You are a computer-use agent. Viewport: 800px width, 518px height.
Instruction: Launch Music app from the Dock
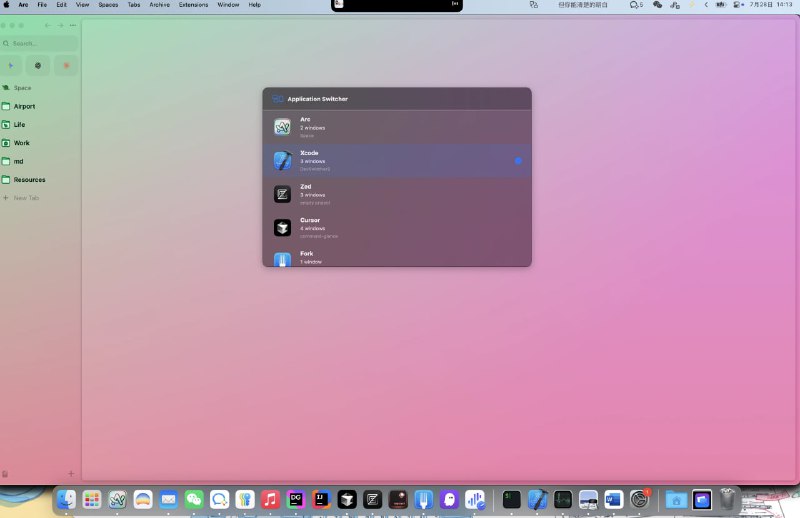click(x=270, y=499)
